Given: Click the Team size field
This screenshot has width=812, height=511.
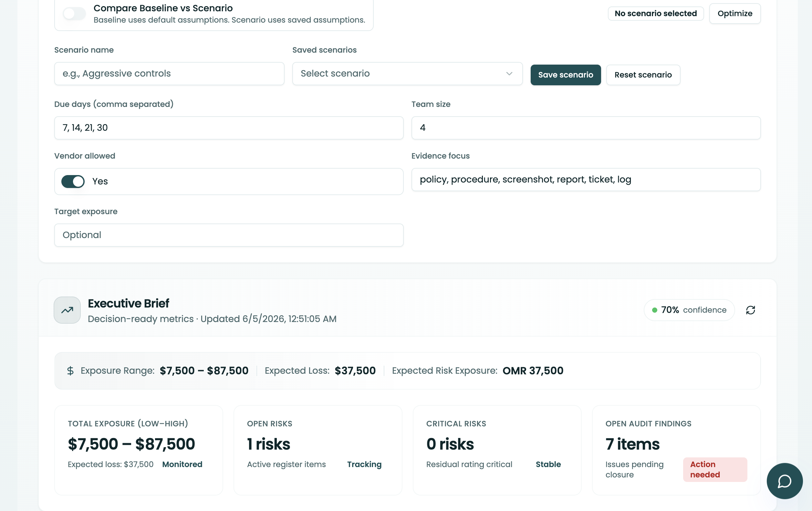Looking at the screenshot, I should pos(586,128).
